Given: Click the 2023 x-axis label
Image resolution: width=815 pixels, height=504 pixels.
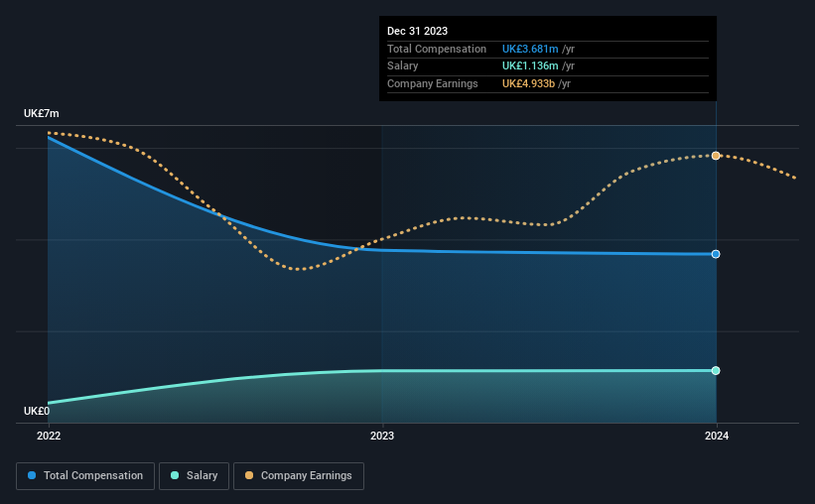Looking at the screenshot, I should click(382, 436).
